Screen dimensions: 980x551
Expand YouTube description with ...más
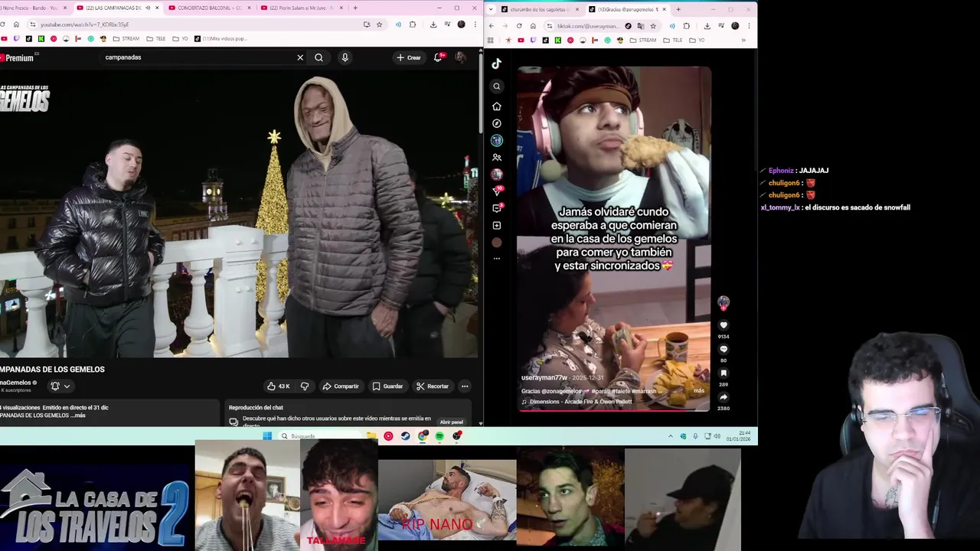(79, 415)
